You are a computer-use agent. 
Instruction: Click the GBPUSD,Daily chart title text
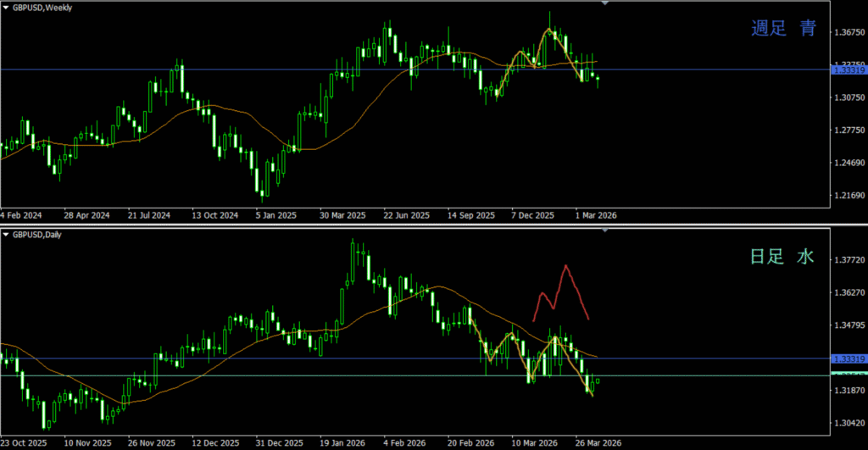40,233
